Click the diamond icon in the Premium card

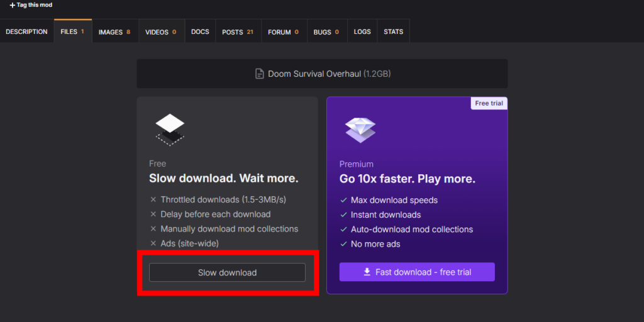click(x=360, y=130)
